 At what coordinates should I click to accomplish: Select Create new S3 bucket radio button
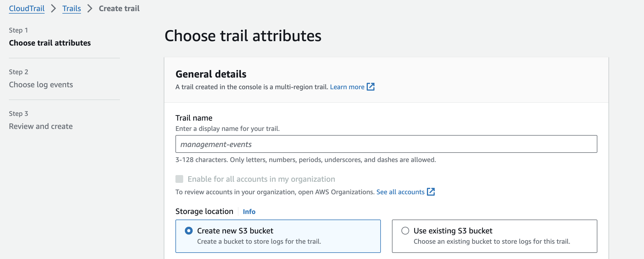click(189, 231)
